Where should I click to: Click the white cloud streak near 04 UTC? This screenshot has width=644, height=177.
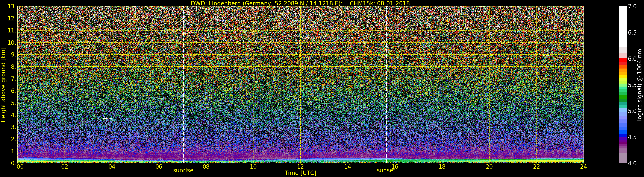(107, 119)
